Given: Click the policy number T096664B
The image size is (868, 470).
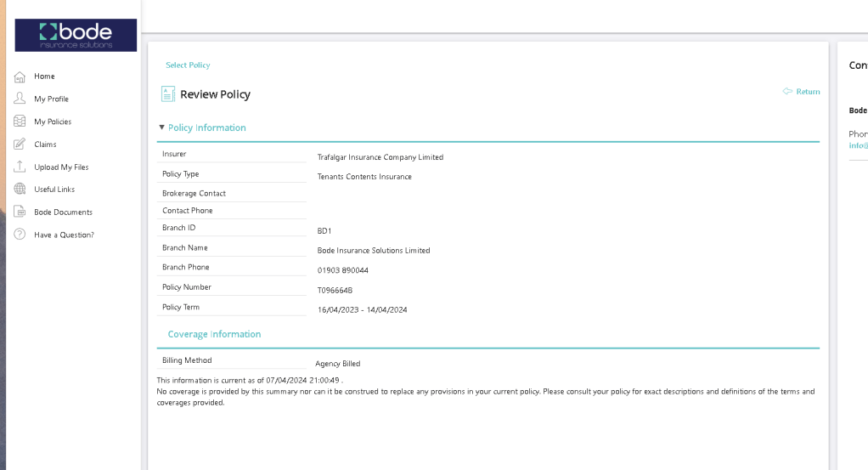Looking at the screenshot, I should pyautogui.click(x=335, y=290).
